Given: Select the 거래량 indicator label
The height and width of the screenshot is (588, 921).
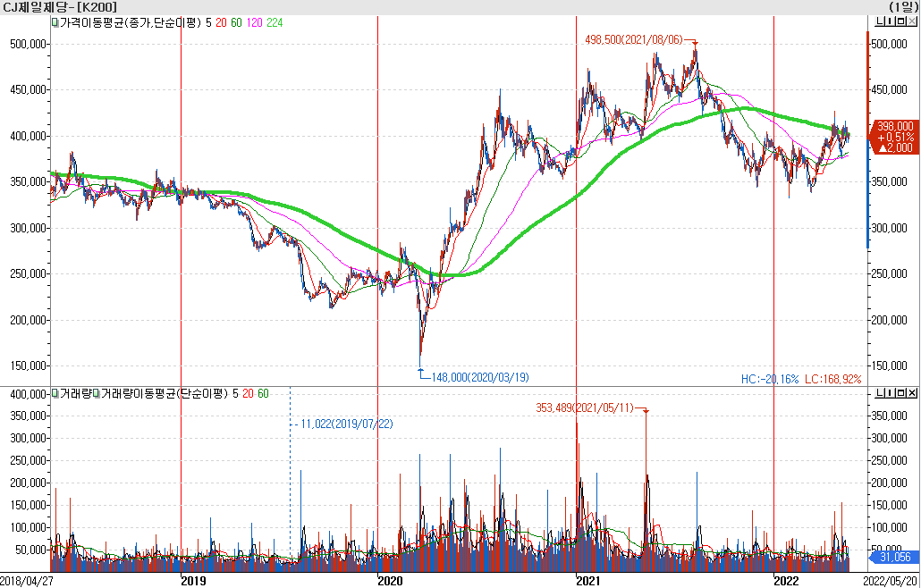Looking at the screenshot, I should click(76, 393).
